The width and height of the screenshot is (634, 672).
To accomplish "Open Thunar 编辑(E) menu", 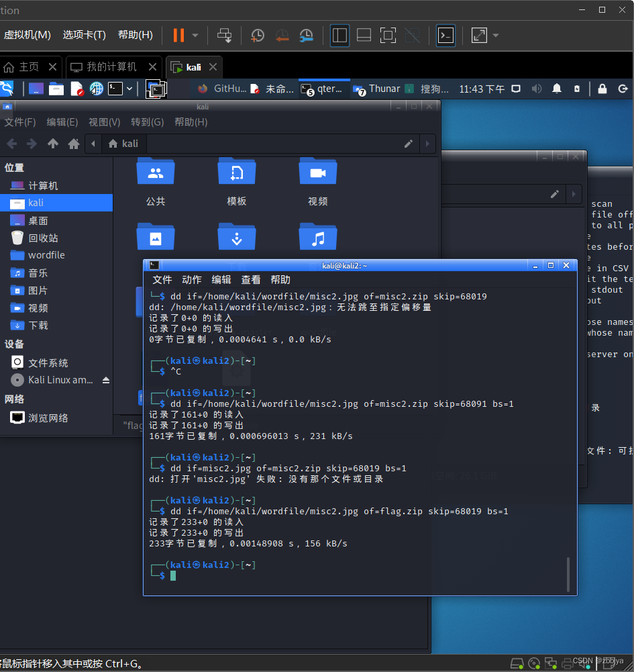I will click(x=62, y=122).
